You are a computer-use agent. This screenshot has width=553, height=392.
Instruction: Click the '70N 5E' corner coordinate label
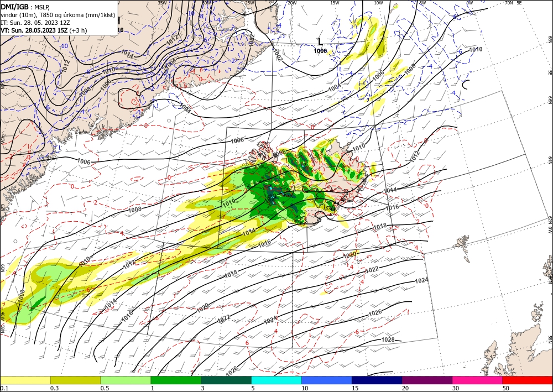point(513,2)
